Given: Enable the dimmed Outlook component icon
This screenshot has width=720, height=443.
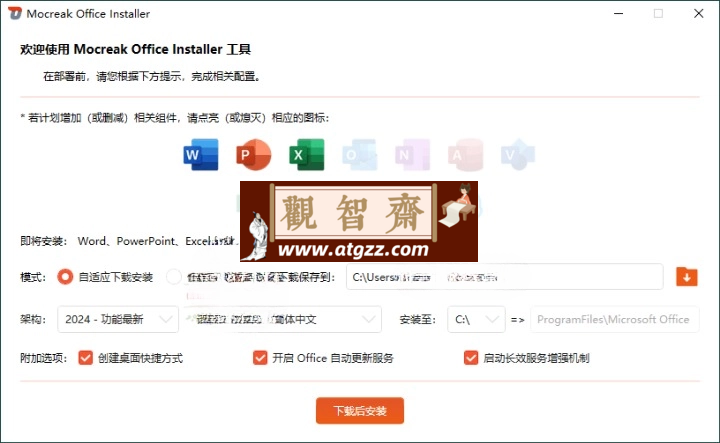Looking at the screenshot, I should click(x=360, y=155).
